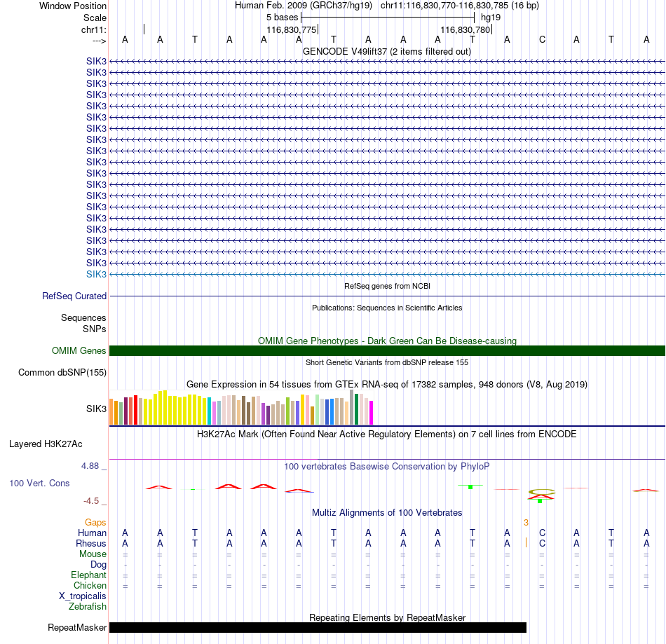Click the orange gap count 3

pyautogui.click(x=526, y=523)
